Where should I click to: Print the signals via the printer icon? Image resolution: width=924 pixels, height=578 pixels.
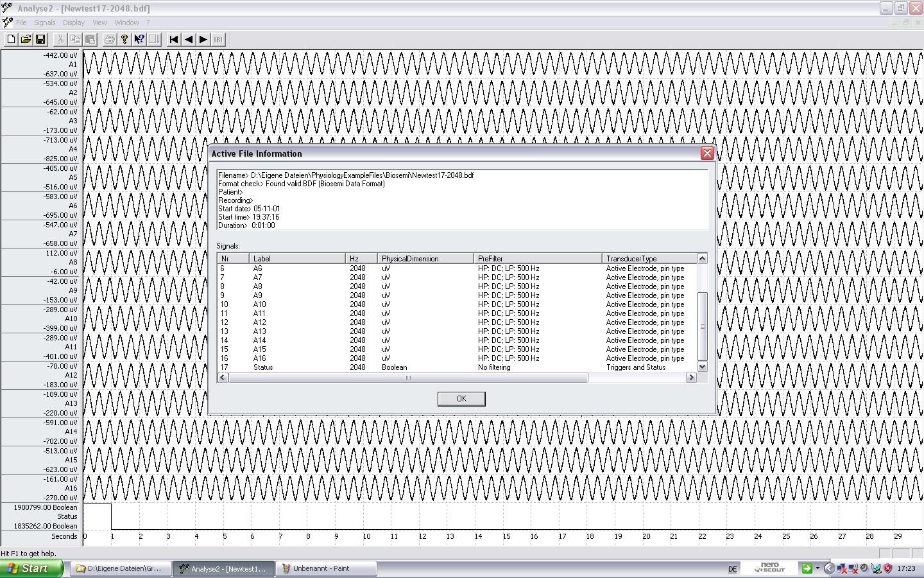[x=108, y=39]
